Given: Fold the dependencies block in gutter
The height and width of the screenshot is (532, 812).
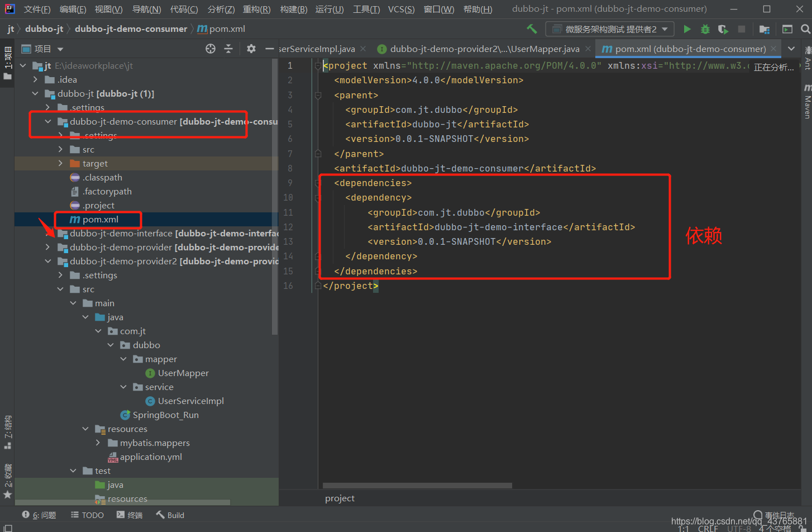Looking at the screenshot, I should point(318,183).
